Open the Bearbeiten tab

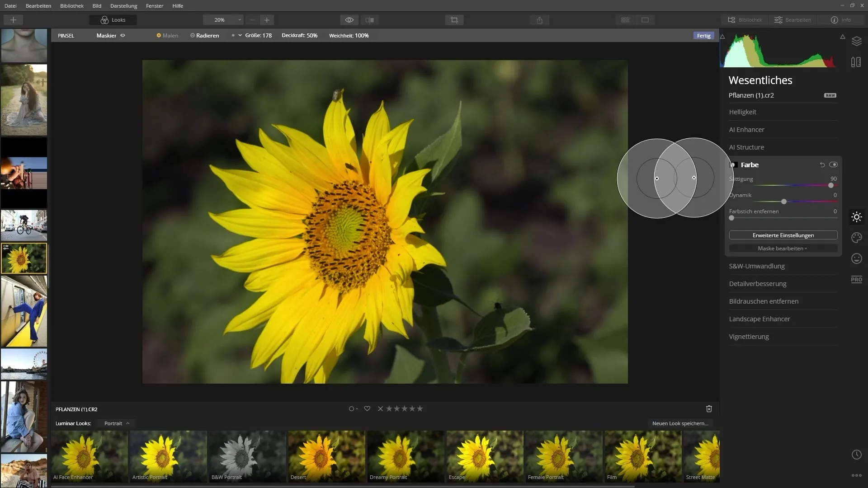tap(793, 20)
